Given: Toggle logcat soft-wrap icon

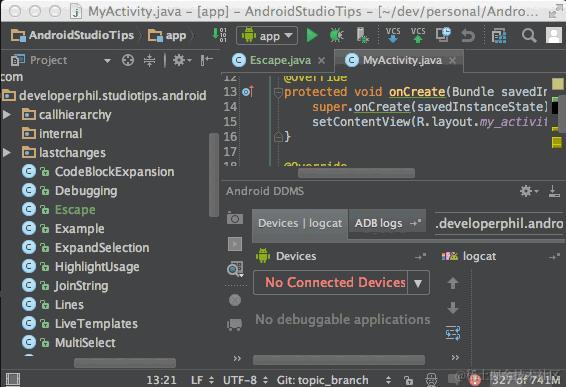Looking at the screenshot, I should point(453,333).
